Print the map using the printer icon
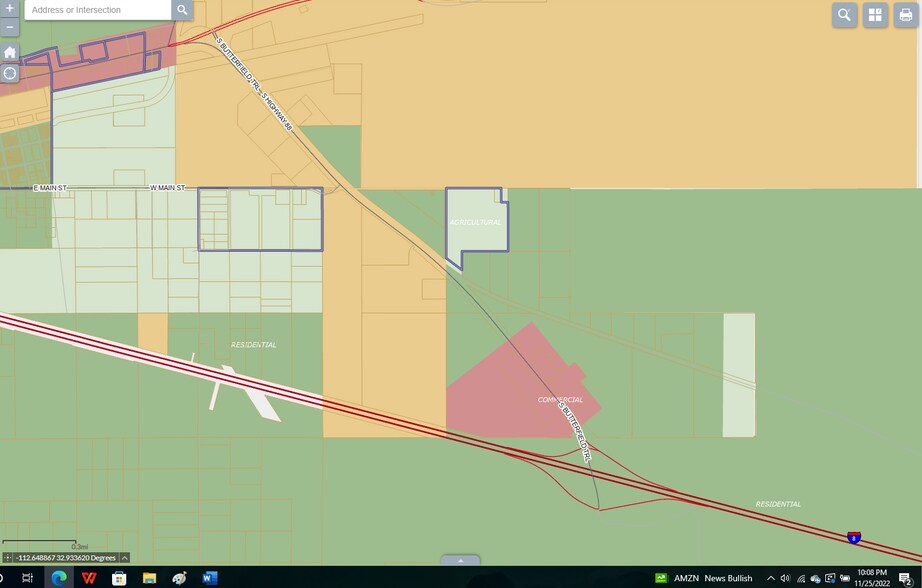This screenshot has height=588, width=922. [904, 15]
